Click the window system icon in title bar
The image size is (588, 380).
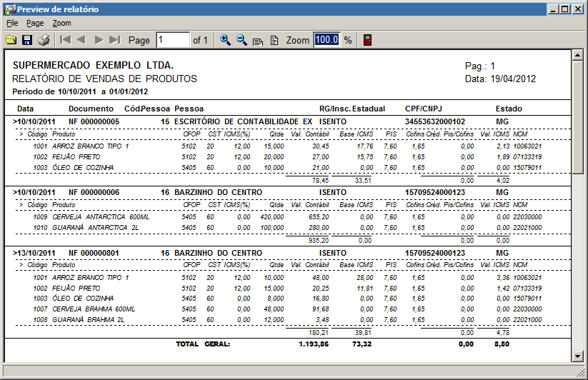point(9,9)
